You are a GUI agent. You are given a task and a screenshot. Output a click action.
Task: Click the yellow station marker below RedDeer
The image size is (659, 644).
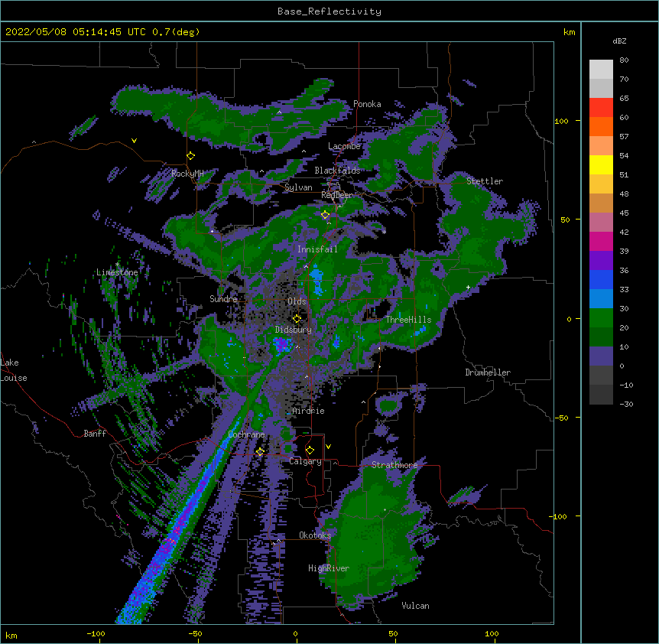(x=326, y=215)
